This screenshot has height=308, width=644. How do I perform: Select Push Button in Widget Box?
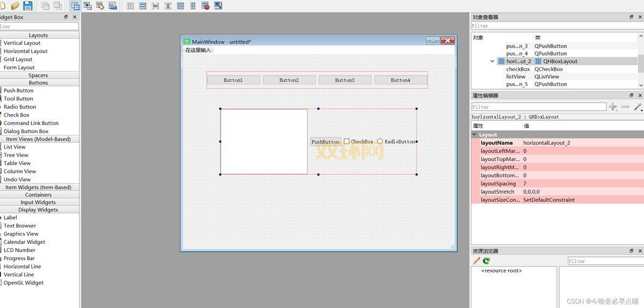tap(18, 91)
